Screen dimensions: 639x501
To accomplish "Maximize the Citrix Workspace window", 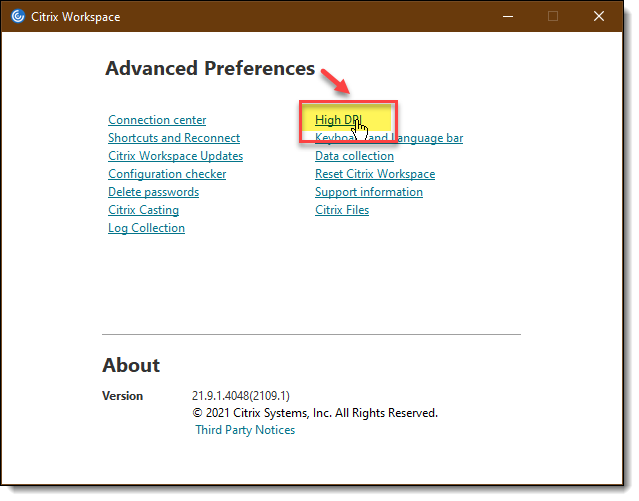I will click(553, 16).
